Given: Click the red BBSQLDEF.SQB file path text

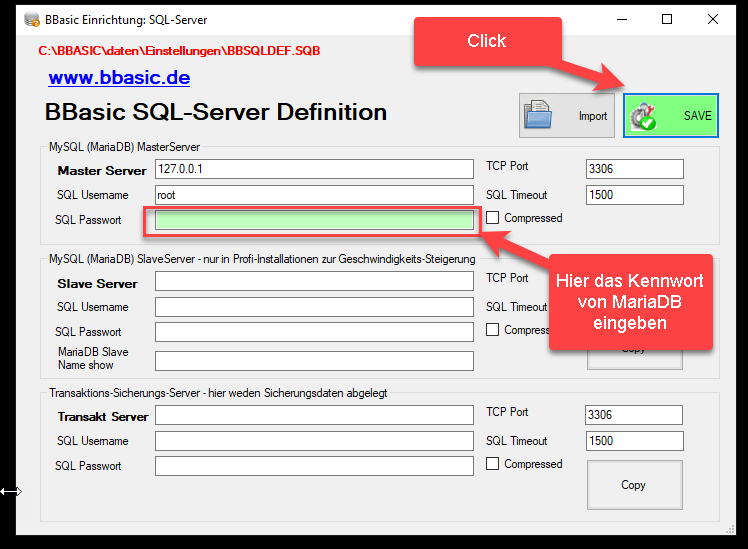Looking at the screenshot, I should point(179,51).
